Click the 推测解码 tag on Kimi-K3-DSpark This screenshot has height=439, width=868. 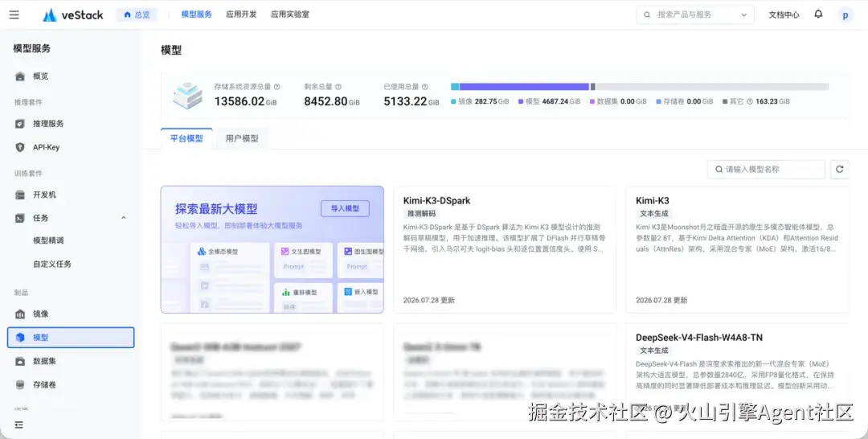click(x=421, y=213)
